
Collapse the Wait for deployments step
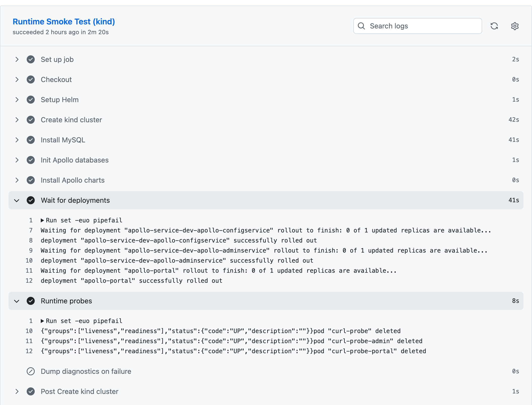17,200
